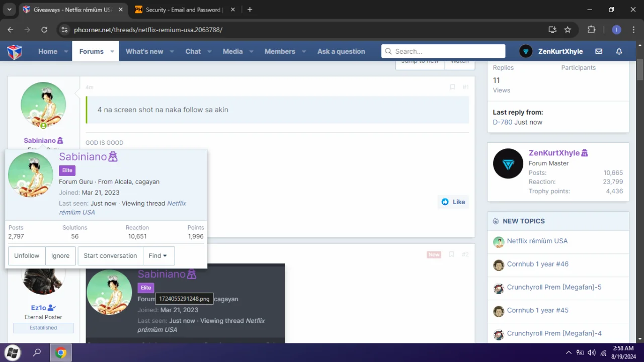Select the Forums navigation tab

click(91, 51)
